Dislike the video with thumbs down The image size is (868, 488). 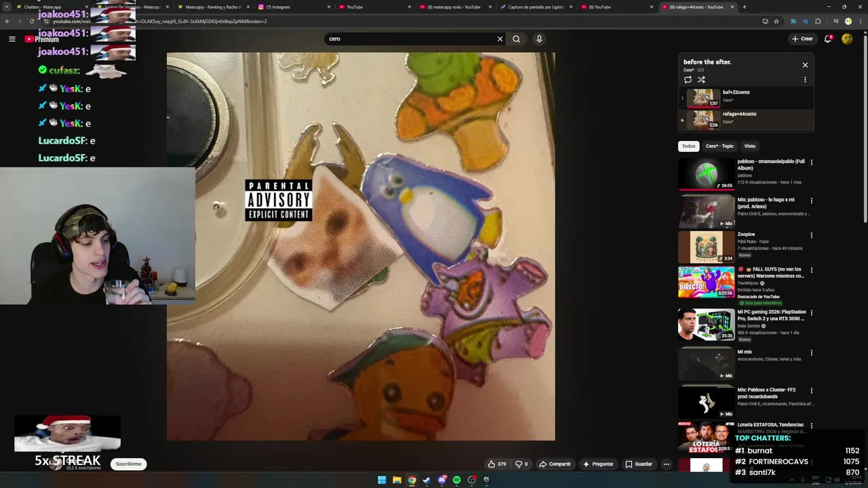point(521,464)
